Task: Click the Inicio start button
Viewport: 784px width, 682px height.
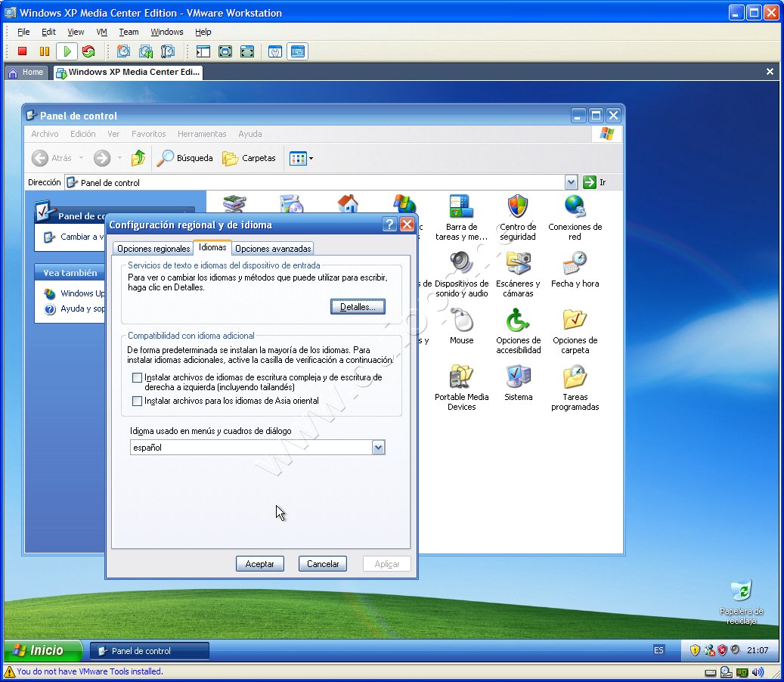Action: click(x=42, y=650)
